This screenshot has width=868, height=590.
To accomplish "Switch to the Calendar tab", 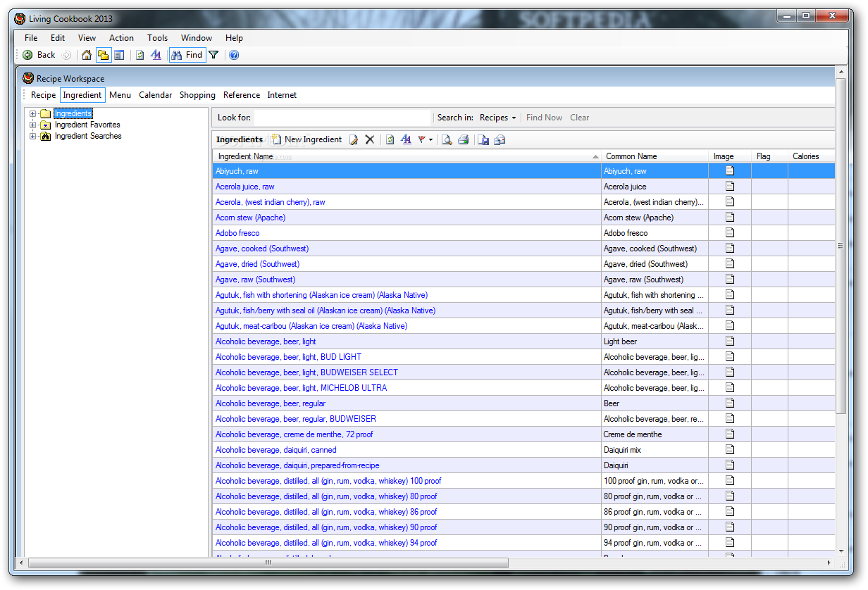I will (x=155, y=95).
